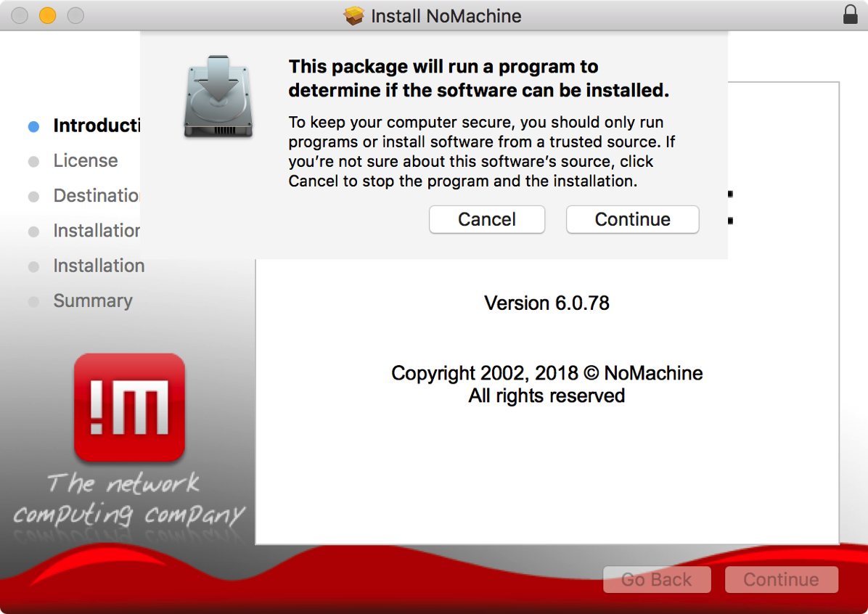Image resolution: width=868 pixels, height=614 pixels.
Task: Click the Version 6.0.78 text
Action: (546, 303)
